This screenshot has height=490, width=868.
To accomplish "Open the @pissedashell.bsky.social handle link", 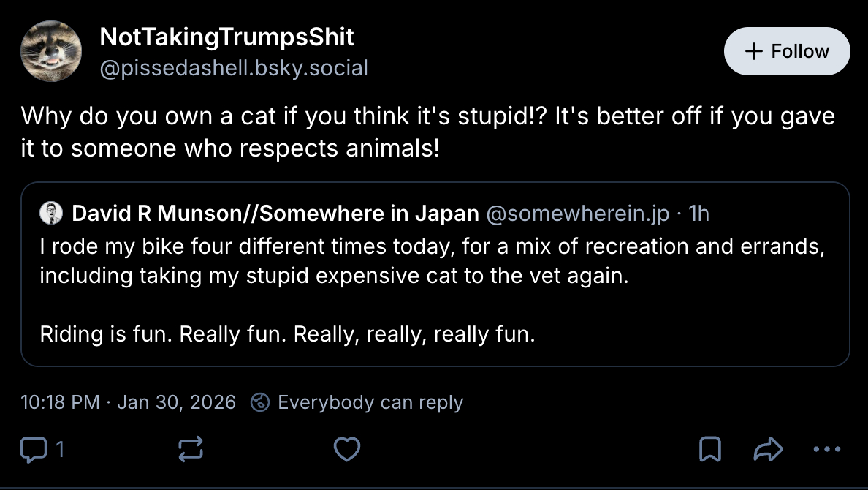I will 234,69.
